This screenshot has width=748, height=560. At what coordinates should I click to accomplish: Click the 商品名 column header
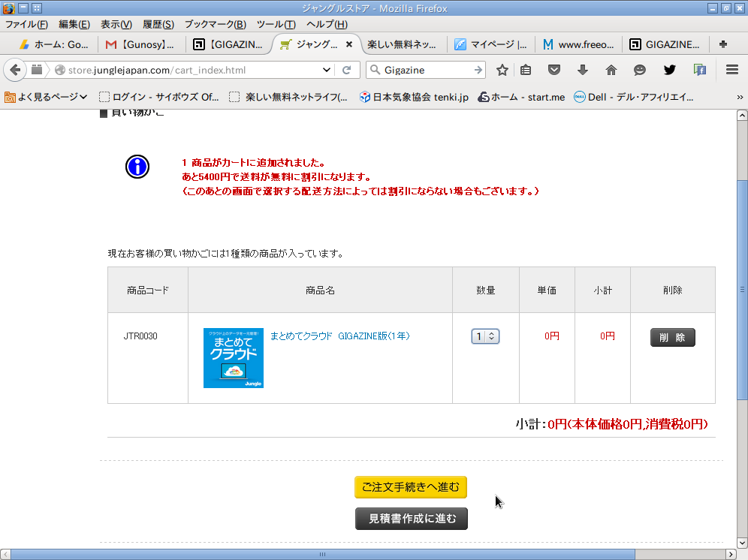pos(320,290)
